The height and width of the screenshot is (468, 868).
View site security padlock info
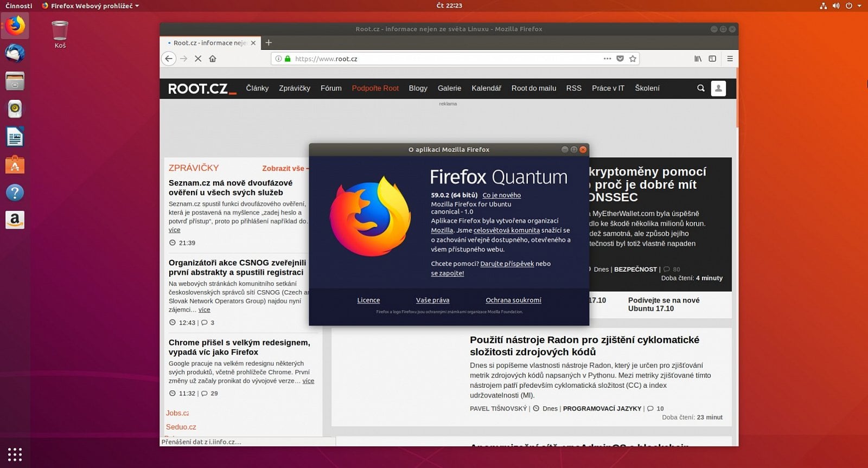click(288, 59)
